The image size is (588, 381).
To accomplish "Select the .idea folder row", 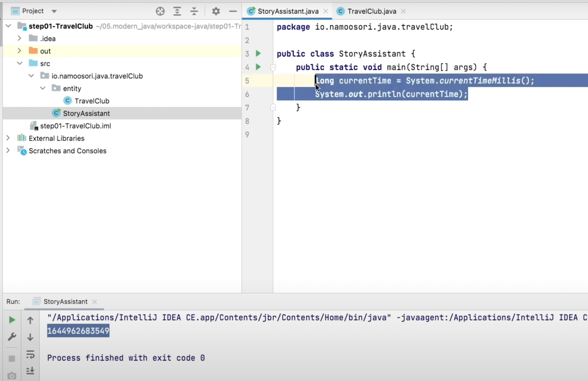I will 122,39.
